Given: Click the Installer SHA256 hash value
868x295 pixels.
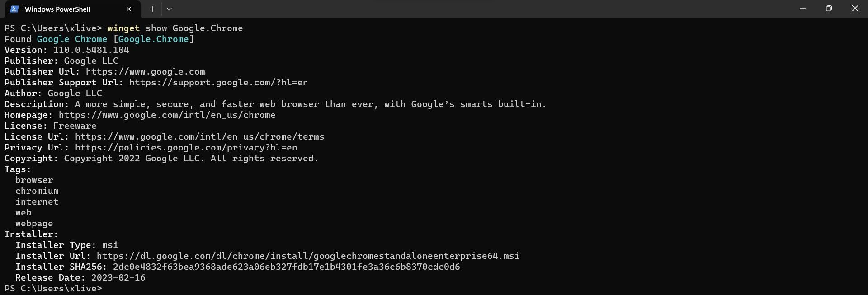Looking at the screenshot, I should 286,267.
